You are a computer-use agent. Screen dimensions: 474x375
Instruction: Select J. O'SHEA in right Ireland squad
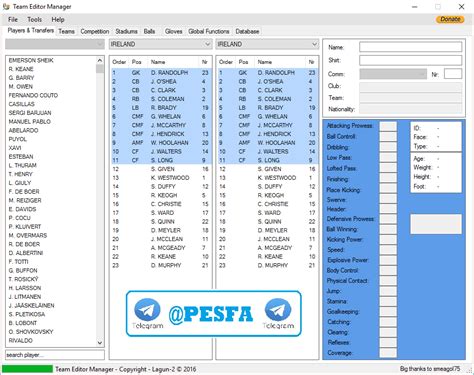[267, 81]
